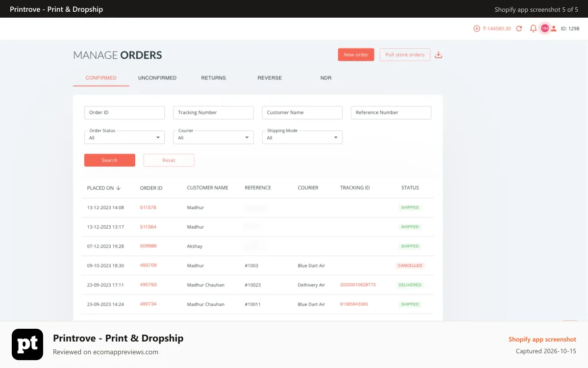588x368 pixels.
Task: Open tracking ID 20250010628773
Action: [358, 285]
